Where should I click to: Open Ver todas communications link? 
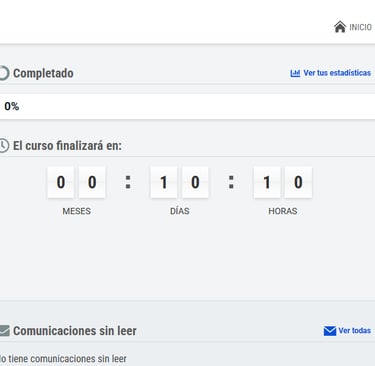pyautogui.click(x=355, y=331)
